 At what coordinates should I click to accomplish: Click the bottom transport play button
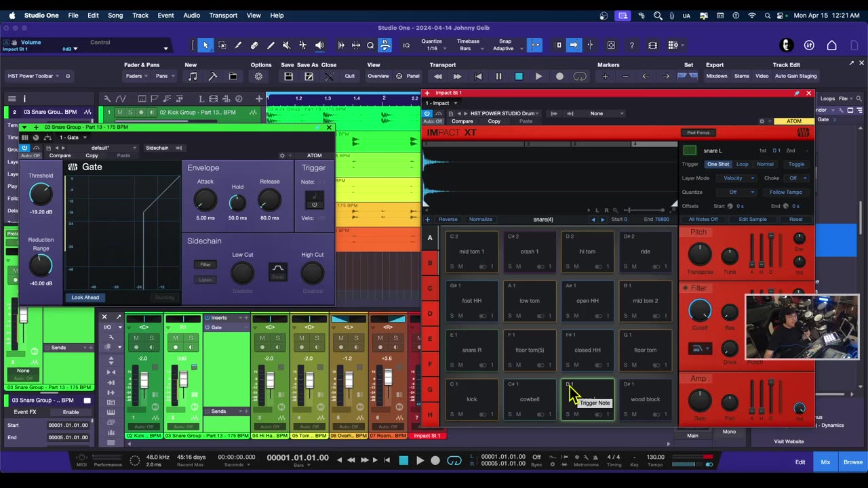point(420,460)
